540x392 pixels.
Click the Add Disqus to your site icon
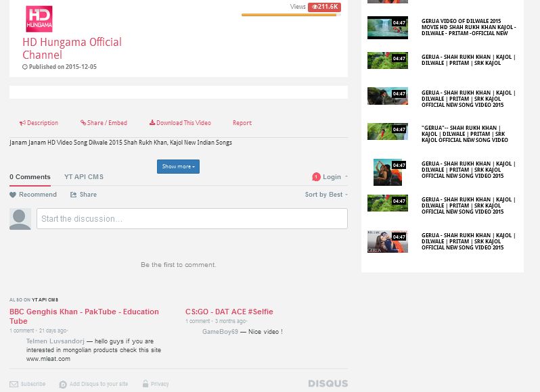pos(63,384)
